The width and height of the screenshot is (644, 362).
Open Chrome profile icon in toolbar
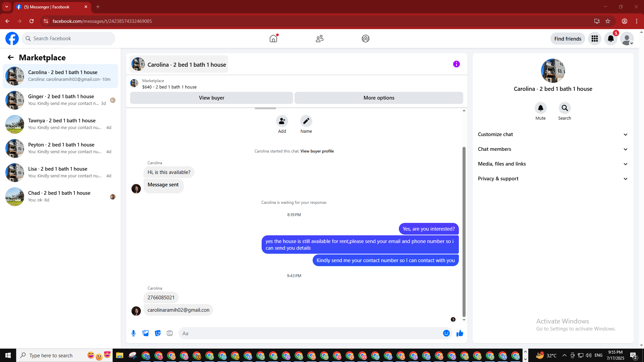click(625, 21)
